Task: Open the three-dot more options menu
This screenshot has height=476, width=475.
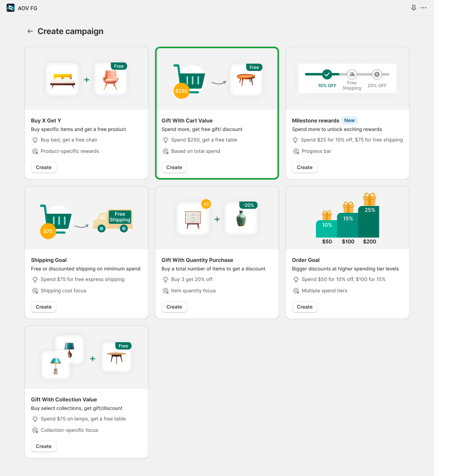Action: 424,8
